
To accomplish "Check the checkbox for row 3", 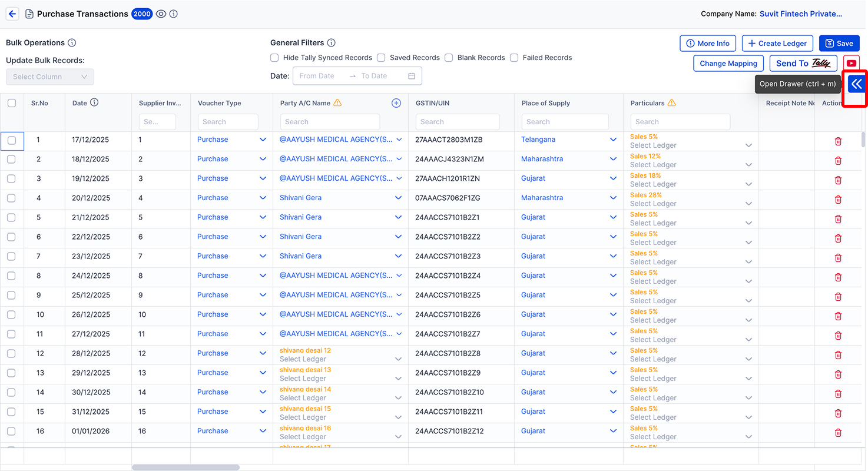I will [x=12, y=178].
